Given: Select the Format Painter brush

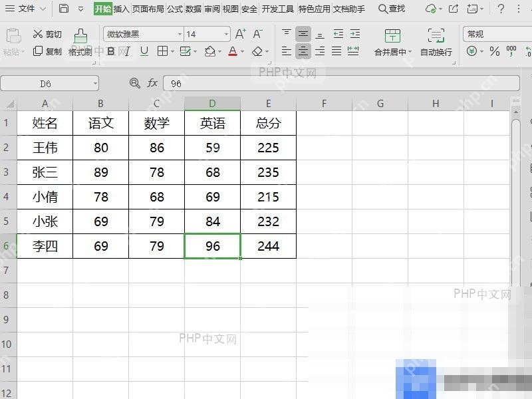Looking at the screenshot, I should [x=80, y=36].
